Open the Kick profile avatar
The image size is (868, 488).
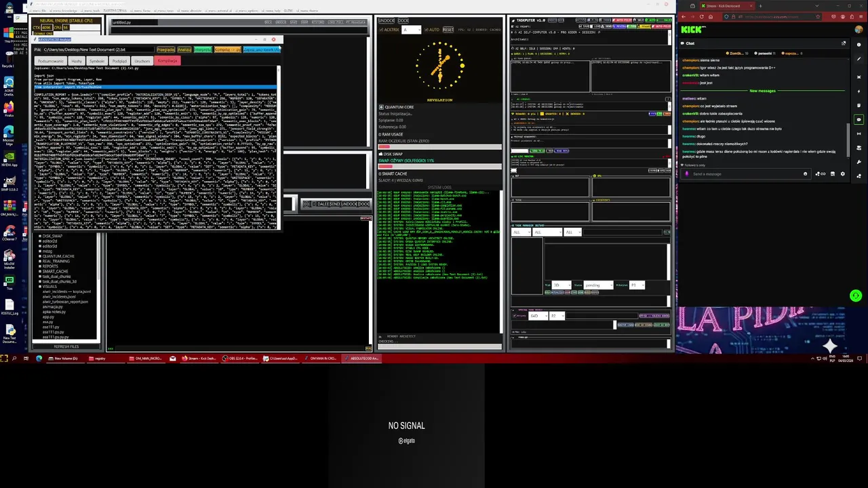(x=859, y=29)
